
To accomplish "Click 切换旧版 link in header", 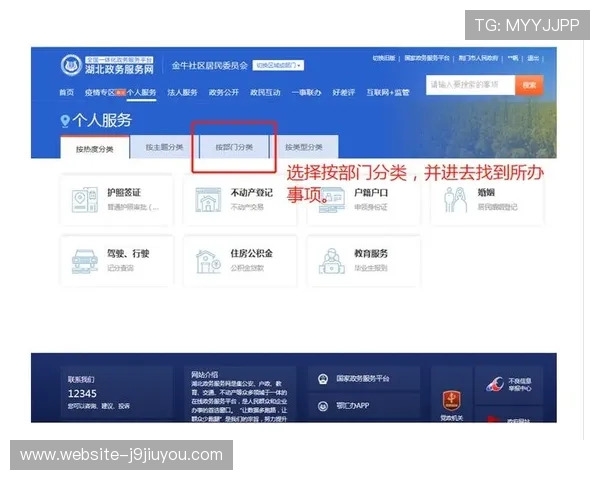I will (384, 58).
